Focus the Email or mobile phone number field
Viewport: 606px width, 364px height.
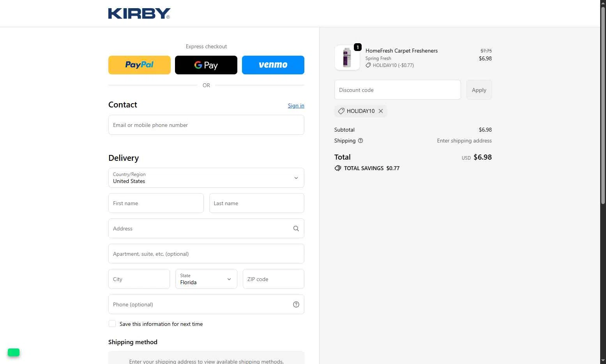click(206, 125)
